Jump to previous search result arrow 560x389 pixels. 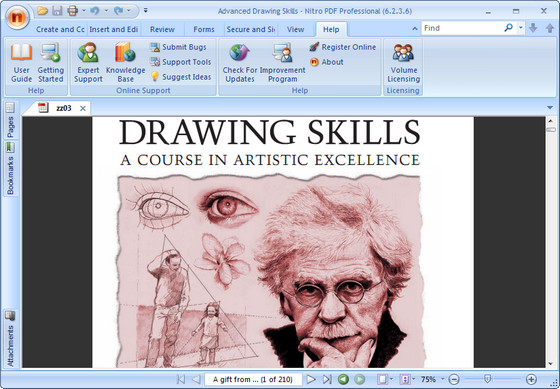(550, 28)
